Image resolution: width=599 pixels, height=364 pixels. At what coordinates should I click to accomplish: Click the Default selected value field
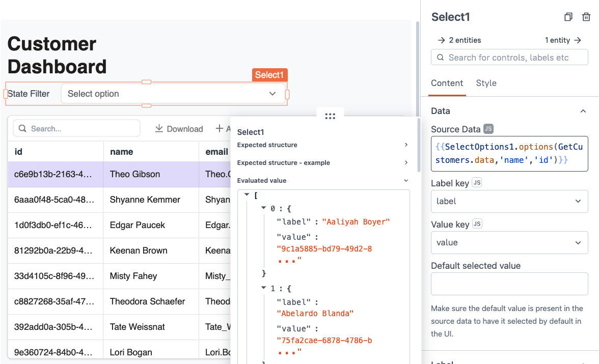click(509, 284)
